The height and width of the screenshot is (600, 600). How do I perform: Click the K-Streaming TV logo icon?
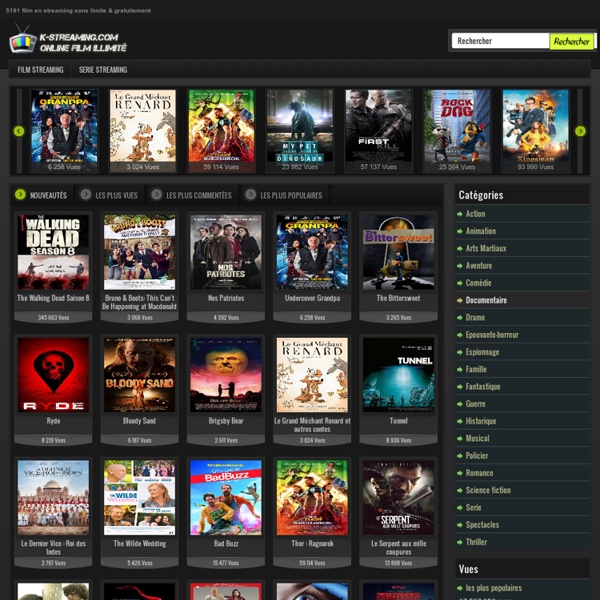click(23, 40)
